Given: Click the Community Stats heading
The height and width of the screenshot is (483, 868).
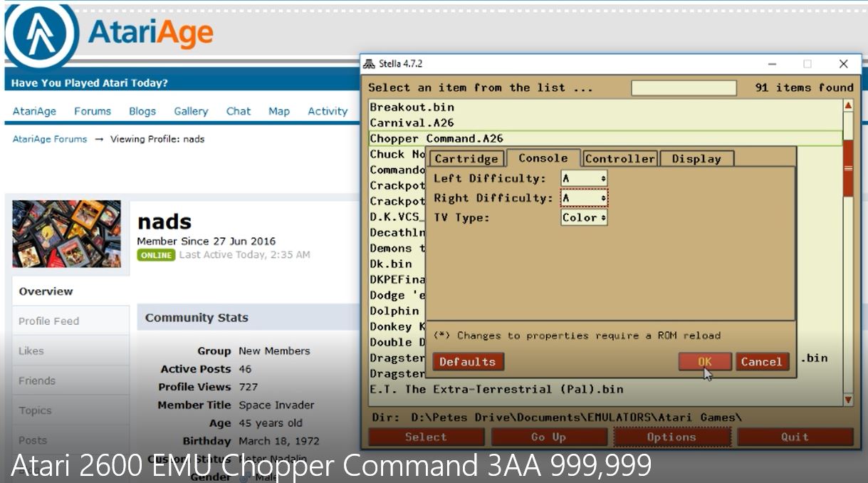Looking at the screenshot, I should tap(197, 318).
